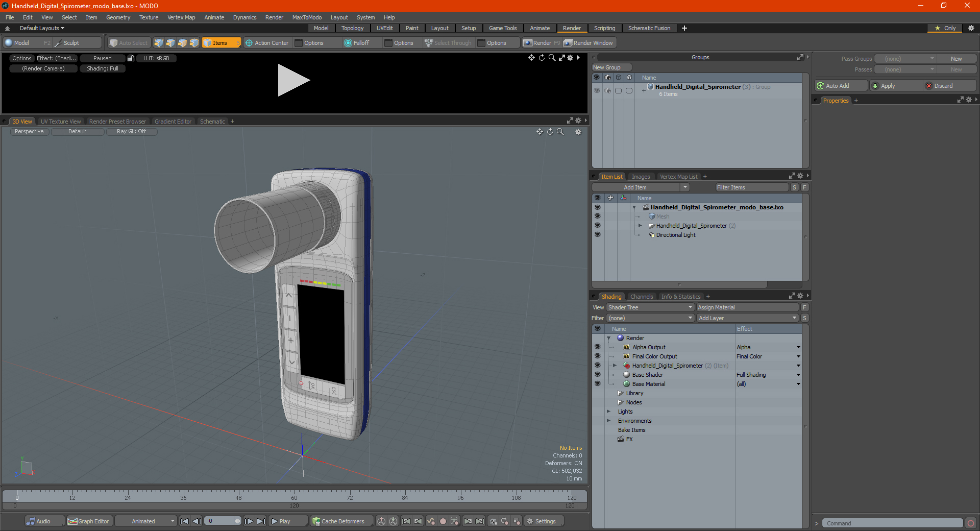Open Animated keying dropdown
This screenshot has height=531, width=980.
point(146,521)
